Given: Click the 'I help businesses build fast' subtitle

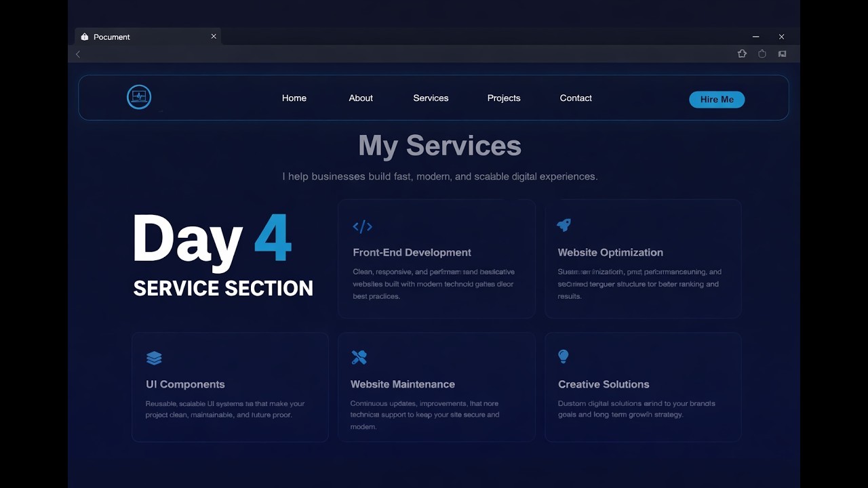Looking at the screenshot, I should (x=439, y=177).
